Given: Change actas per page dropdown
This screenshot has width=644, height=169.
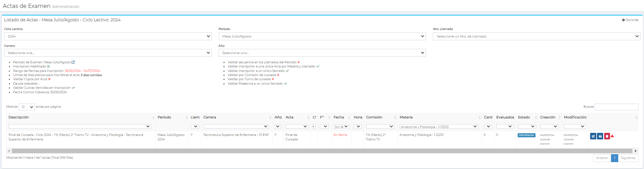Looking at the screenshot, I should (x=27, y=107).
